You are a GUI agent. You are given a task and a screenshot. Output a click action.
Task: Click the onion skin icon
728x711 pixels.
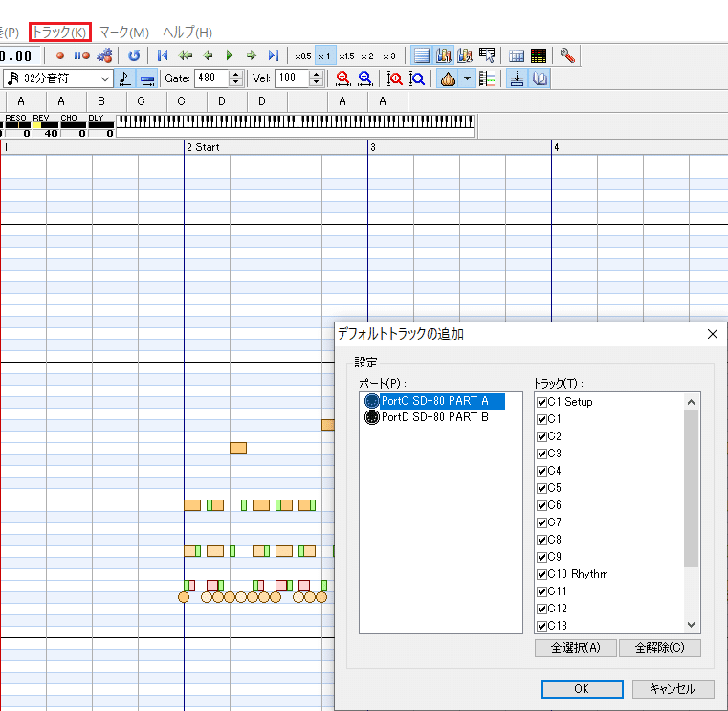click(448, 79)
